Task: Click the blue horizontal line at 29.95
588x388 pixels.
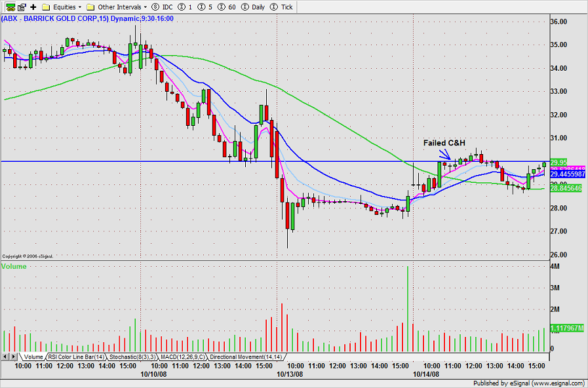Action: (275, 162)
